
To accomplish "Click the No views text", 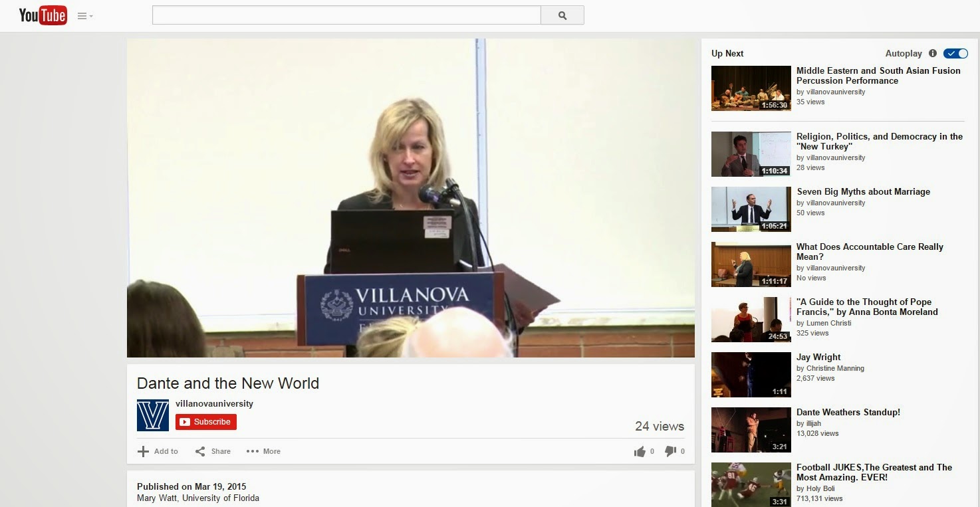I will tap(811, 278).
